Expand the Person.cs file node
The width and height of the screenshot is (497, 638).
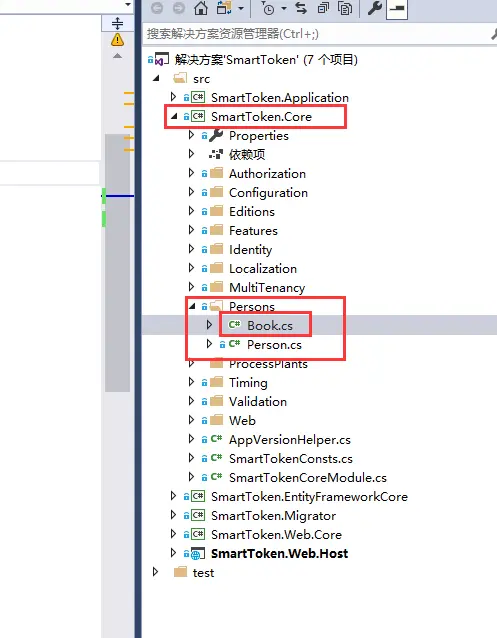(209, 344)
